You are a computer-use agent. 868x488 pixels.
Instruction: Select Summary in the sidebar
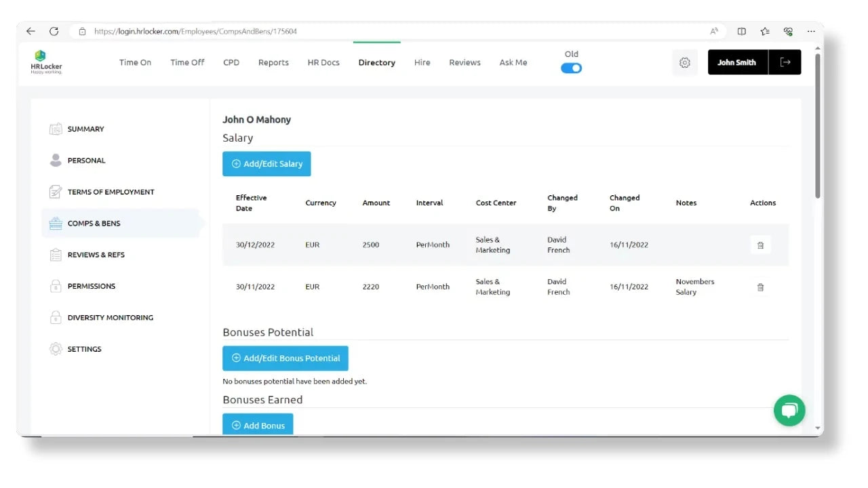(x=85, y=129)
